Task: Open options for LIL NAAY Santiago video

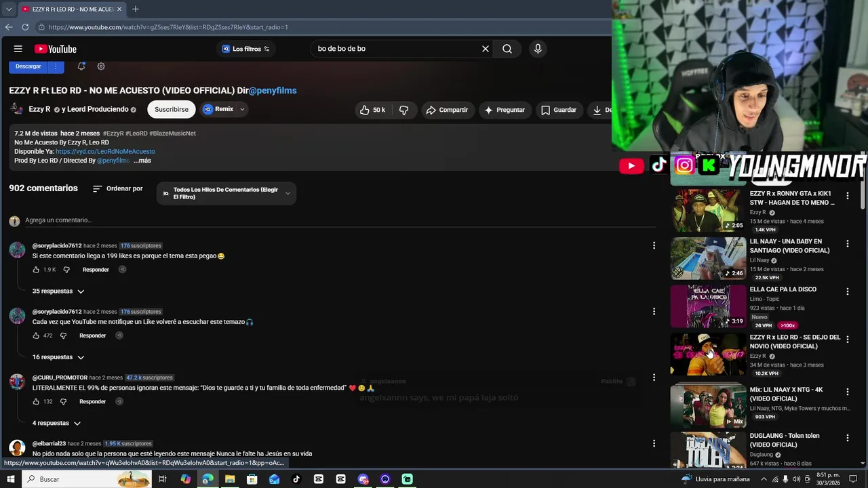Action: click(x=847, y=243)
